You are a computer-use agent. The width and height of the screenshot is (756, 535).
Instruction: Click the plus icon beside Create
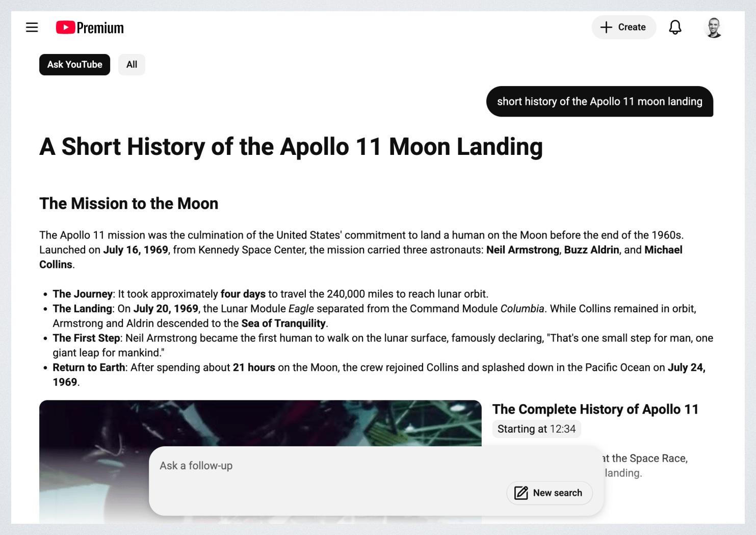point(606,28)
